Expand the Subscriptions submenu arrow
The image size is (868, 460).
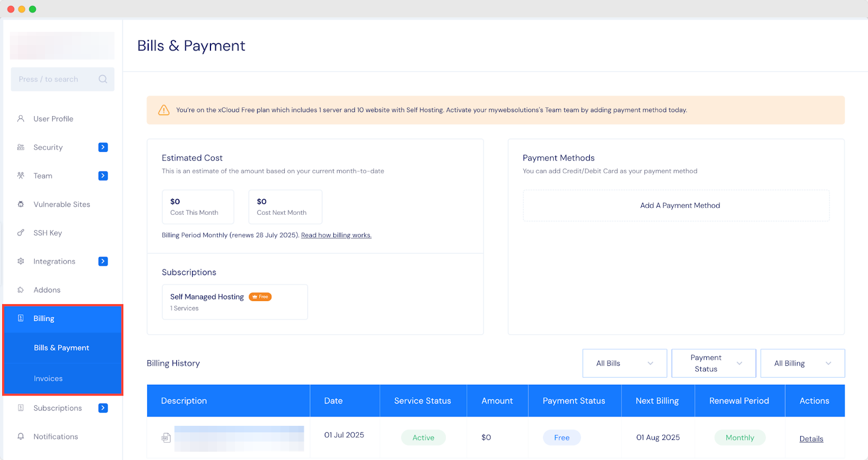[x=103, y=408]
